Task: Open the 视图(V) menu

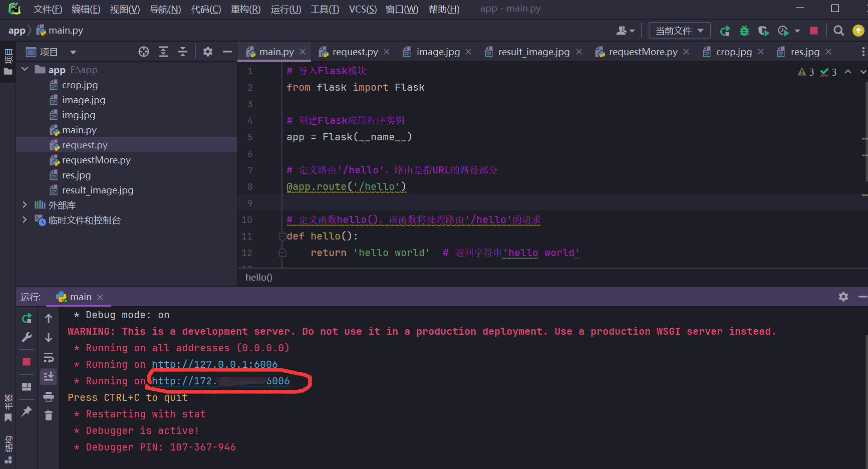Action: point(125,9)
